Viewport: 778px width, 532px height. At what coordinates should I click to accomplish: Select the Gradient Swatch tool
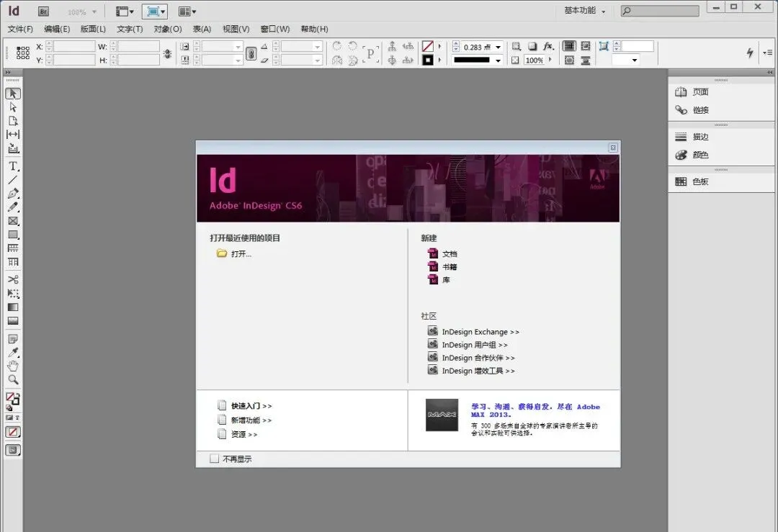coord(13,307)
